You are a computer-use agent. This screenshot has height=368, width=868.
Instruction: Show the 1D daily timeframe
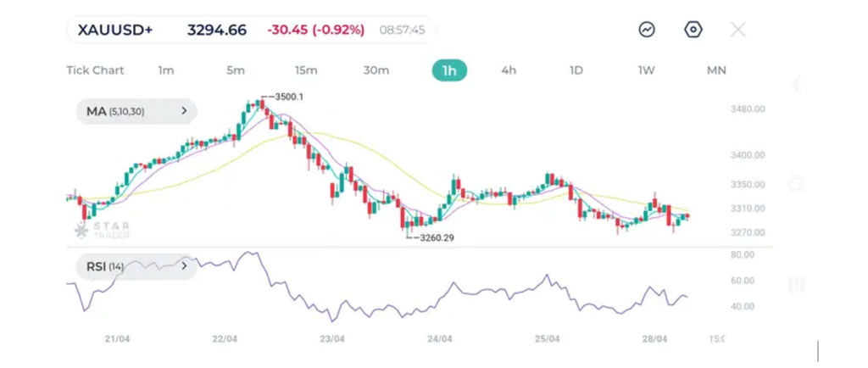pos(576,70)
